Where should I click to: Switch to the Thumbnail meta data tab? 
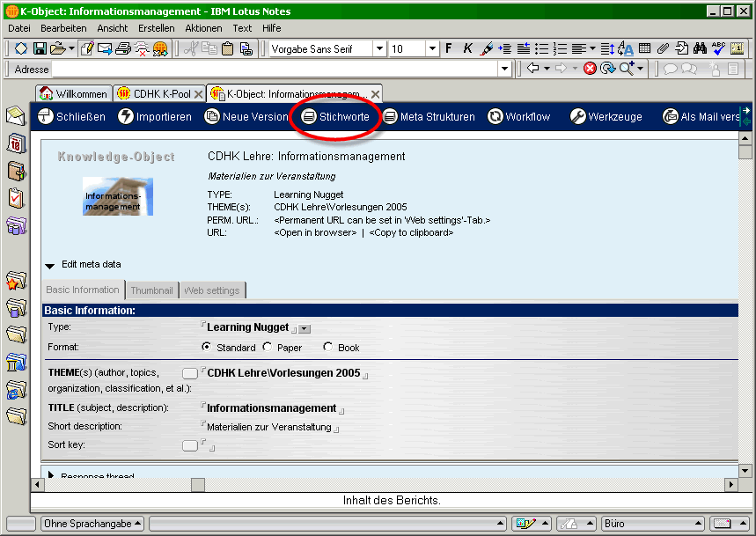pyautogui.click(x=152, y=290)
